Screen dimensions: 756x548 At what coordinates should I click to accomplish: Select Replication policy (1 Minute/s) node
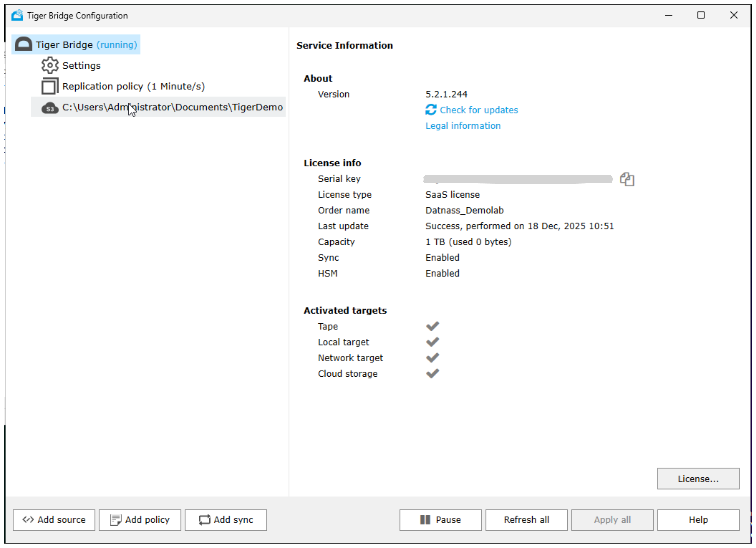coord(133,86)
